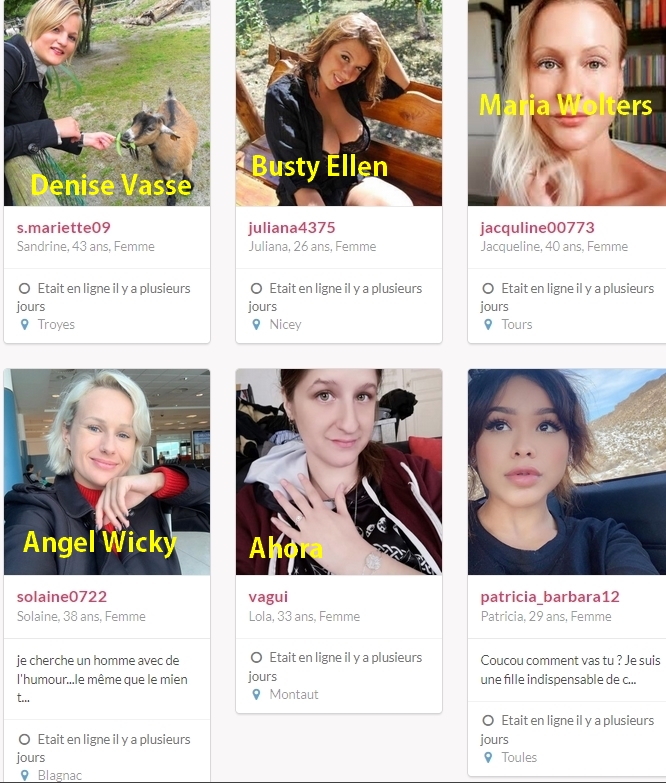This screenshot has width=666, height=783.
Task: Click the photo of the woman feeding a goat
Action: click(107, 103)
